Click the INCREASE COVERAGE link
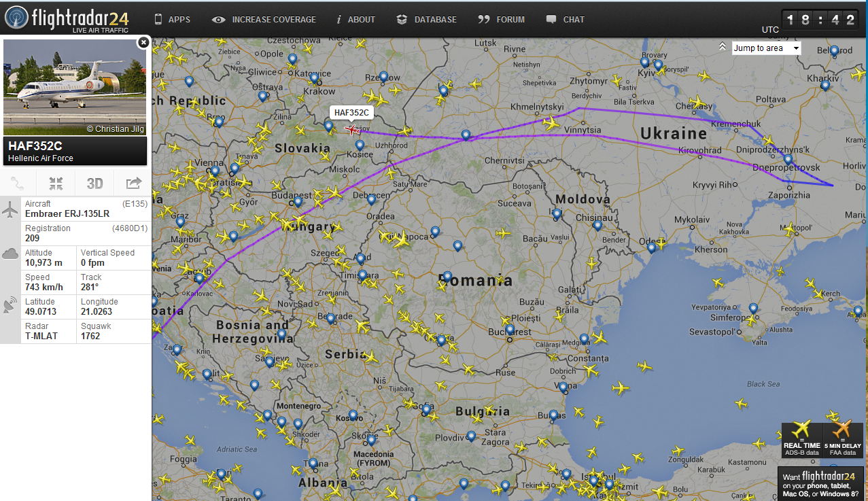This screenshot has width=868, height=501. point(264,20)
